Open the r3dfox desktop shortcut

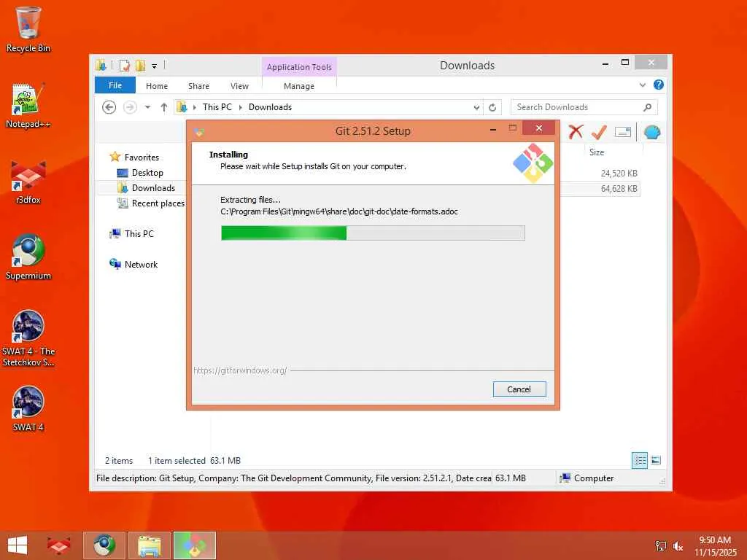pos(28,182)
